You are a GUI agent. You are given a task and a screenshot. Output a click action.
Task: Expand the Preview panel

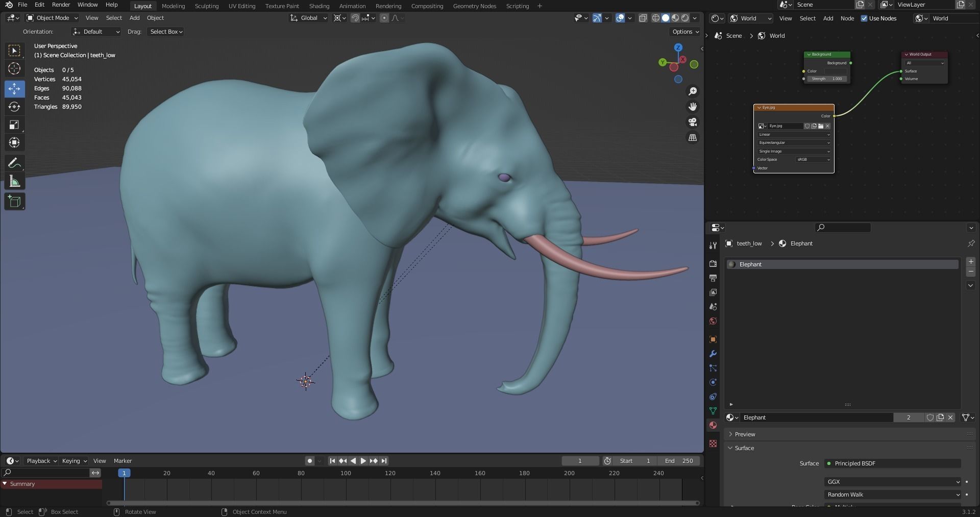point(745,434)
